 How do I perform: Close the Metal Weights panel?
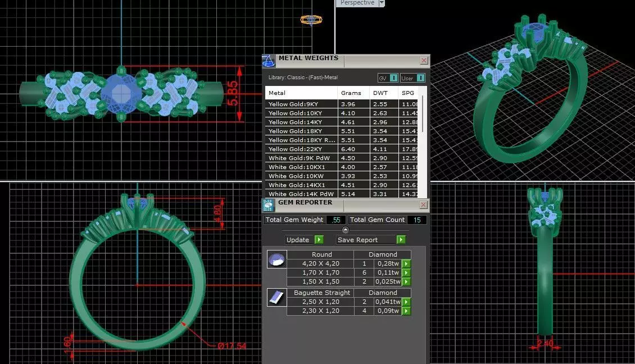click(x=424, y=60)
